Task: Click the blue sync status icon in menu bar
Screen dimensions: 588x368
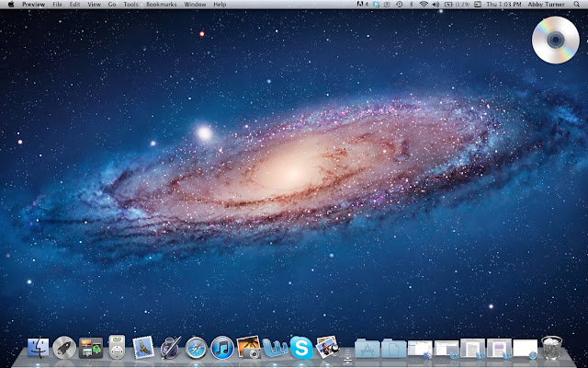Action: click(x=376, y=5)
